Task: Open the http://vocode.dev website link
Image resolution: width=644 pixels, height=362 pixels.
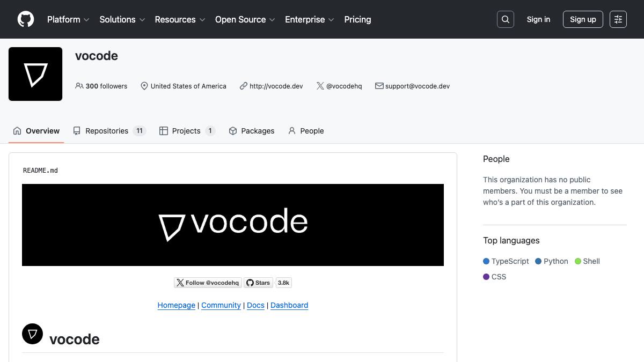Action: tap(276, 86)
